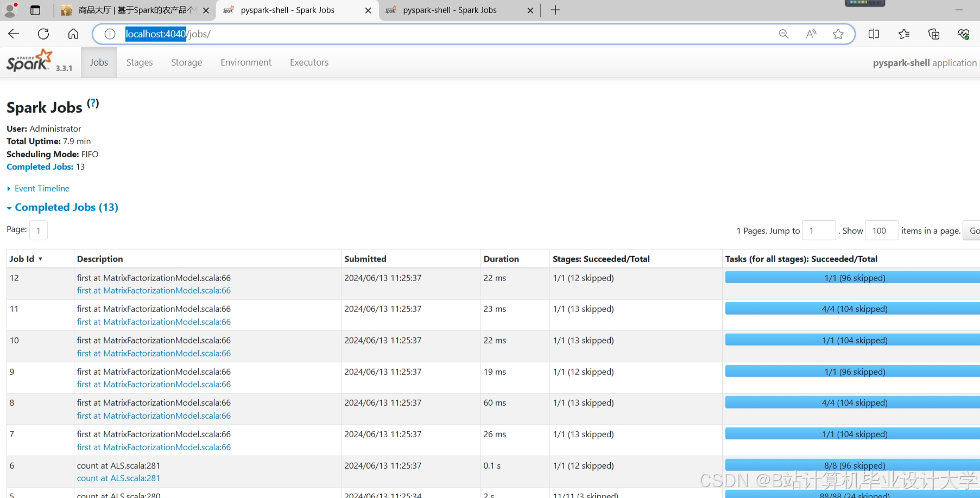Open a new browser tab with the plus
Screen dimensions: 980x498
point(555,10)
